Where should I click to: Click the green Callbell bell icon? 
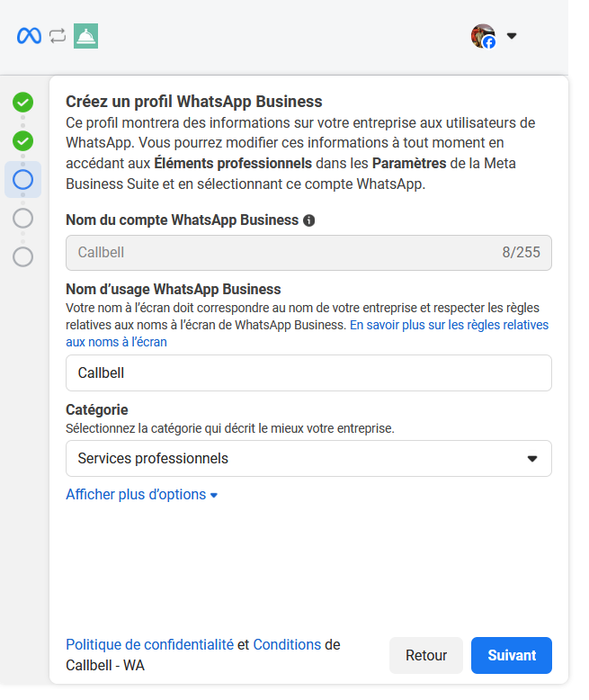pyautogui.click(x=85, y=36)
